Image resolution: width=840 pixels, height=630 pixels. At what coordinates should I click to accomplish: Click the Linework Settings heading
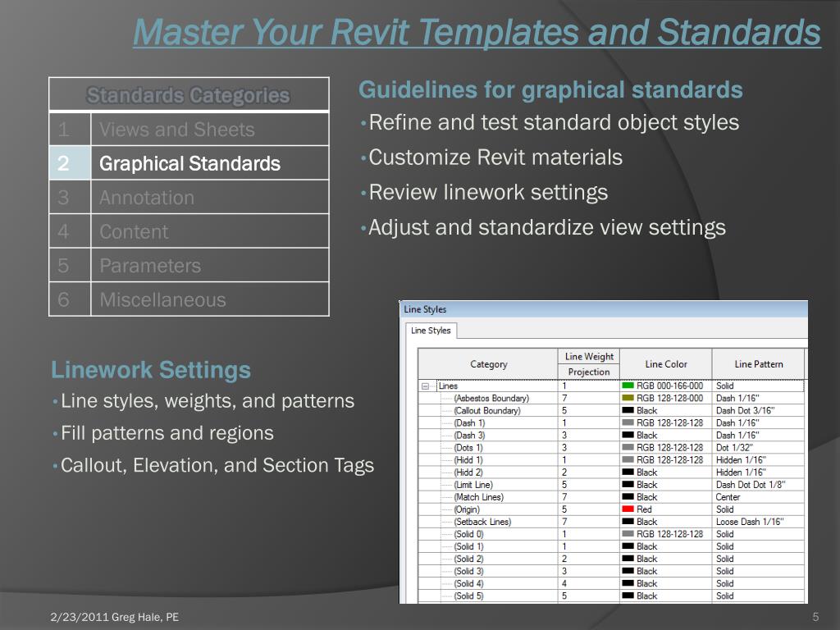pyautogui.click(x=151, y=370)
